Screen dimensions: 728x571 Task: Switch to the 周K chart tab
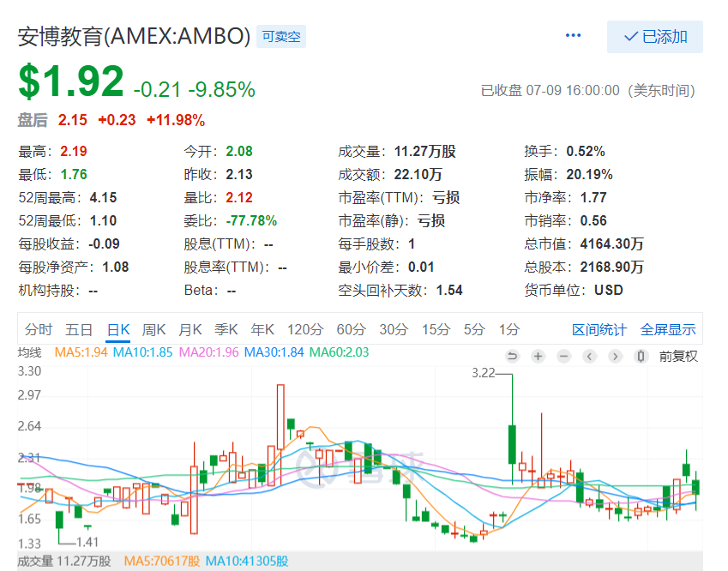click(x=154, y=329)
